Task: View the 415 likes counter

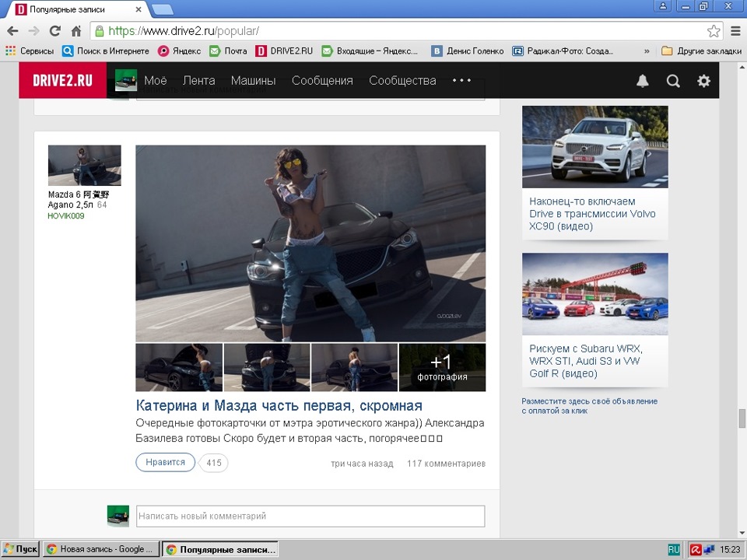Action: [x=214, y=463]
